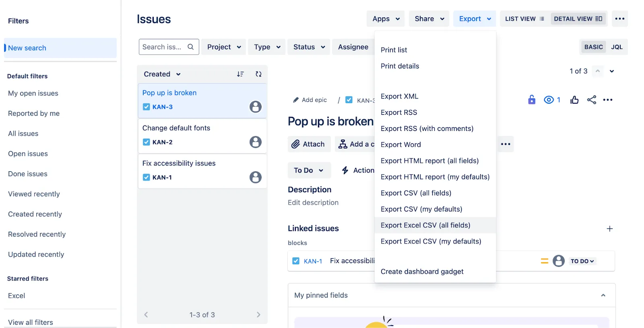644x328 pixels.
Task: Click the Add a child issue button
Action: pyautogui.click(x=355, y=144)
